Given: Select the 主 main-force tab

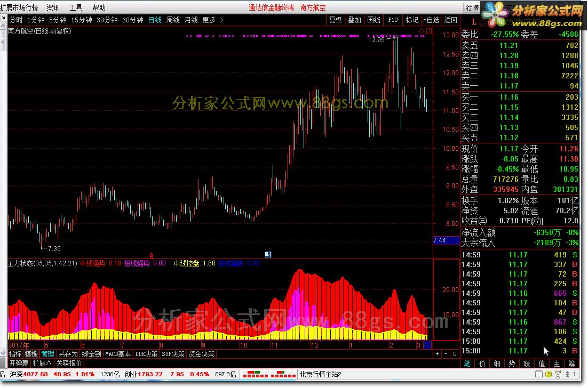Looking at the screenshot, I should (557, 363).
